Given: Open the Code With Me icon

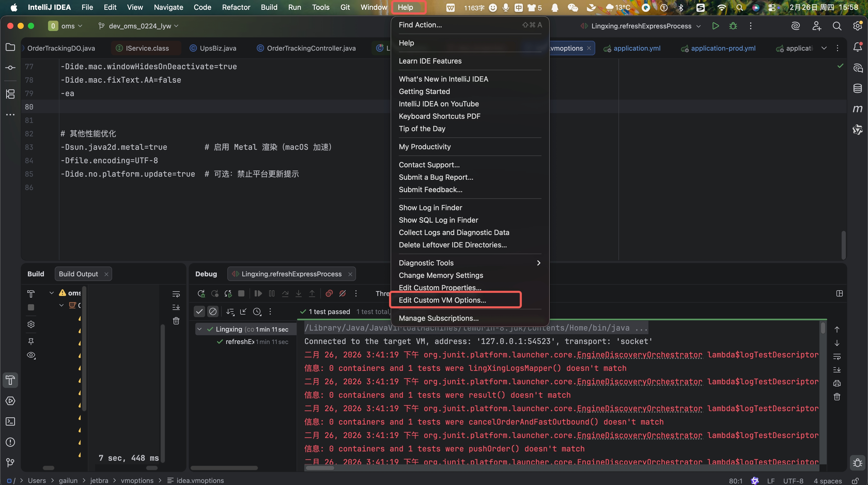Looking at the screenshot, I should coord(816,26).
